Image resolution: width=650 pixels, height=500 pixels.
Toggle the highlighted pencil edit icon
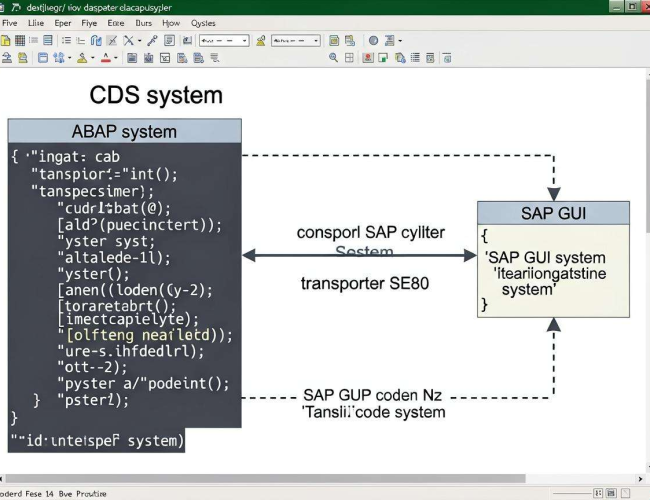112,40
